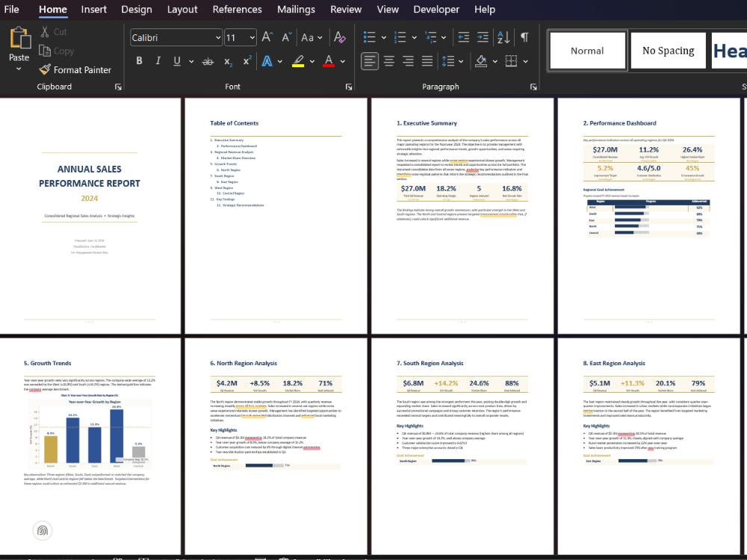747x560 pixels.
Task: Apply red font color
Action: [329, 61]
